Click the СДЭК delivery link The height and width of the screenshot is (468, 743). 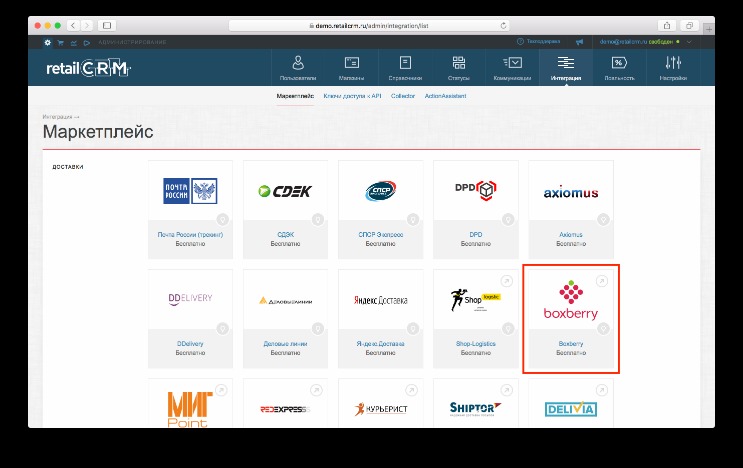[285, 234]
